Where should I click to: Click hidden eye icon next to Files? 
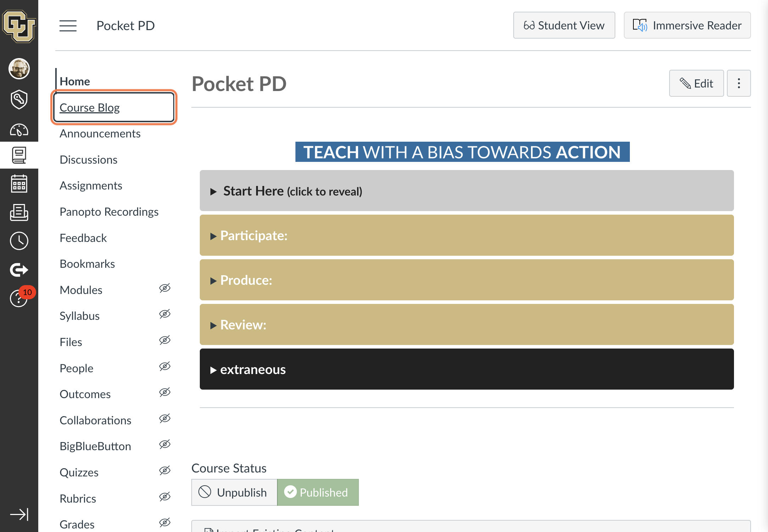(x=165, y=340)
